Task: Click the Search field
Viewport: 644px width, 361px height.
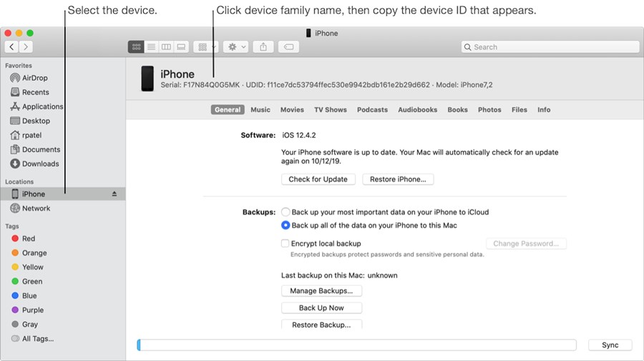Action: coord(550,47)
